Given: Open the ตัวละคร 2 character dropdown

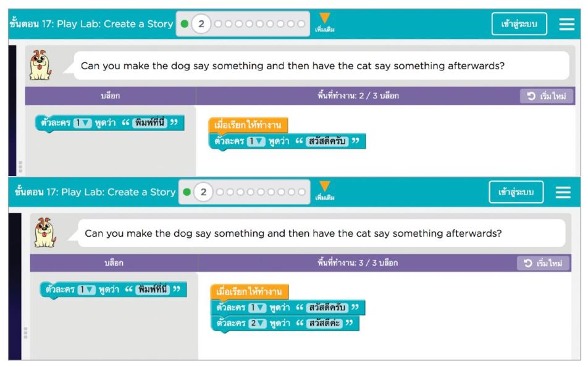Looking at the screenshot, I should [257, 323].
